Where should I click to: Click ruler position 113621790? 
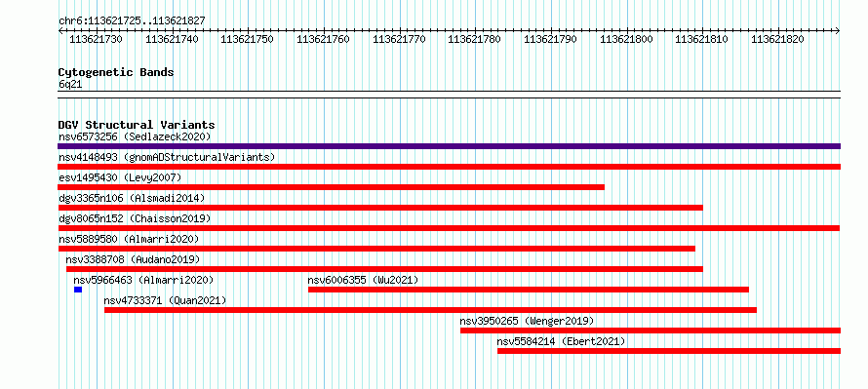tap(550, 39)
